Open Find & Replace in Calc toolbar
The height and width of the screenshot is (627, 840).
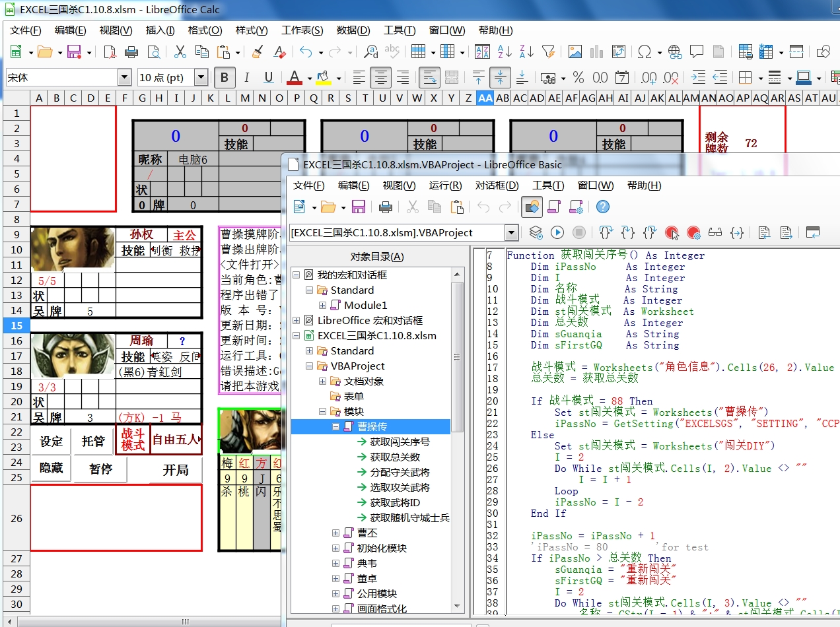(x=370, y=51)
